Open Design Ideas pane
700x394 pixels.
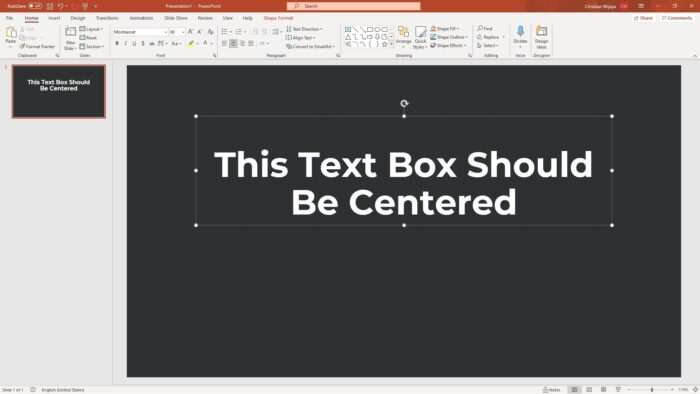(x=542, y=37)
